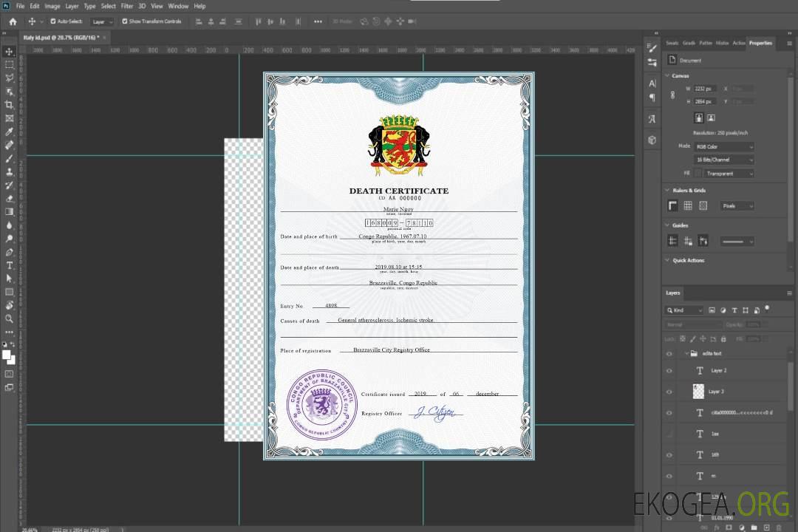This screenshot has height=532, width=798.
Task: Open the Window menu
Action: 178,6
